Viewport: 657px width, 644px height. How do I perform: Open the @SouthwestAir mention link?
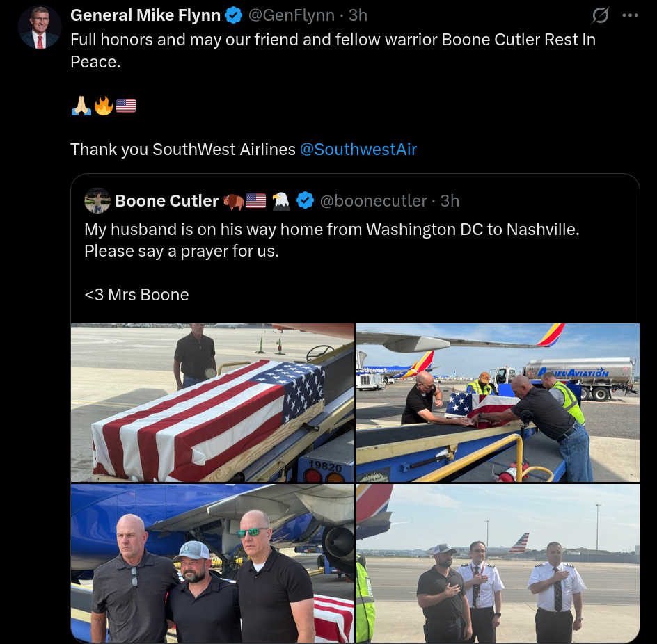(358, 150)
